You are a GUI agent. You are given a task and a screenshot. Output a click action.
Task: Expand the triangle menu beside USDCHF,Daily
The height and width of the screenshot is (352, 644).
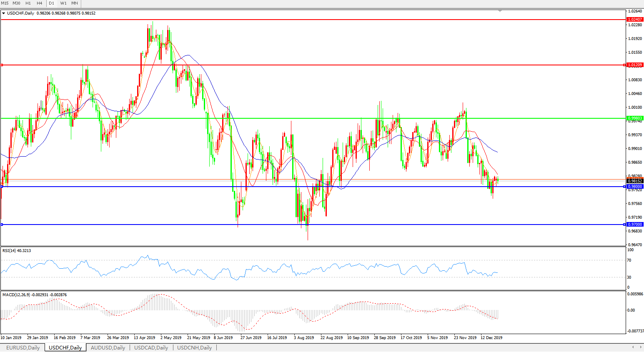[x=4, y=13]
